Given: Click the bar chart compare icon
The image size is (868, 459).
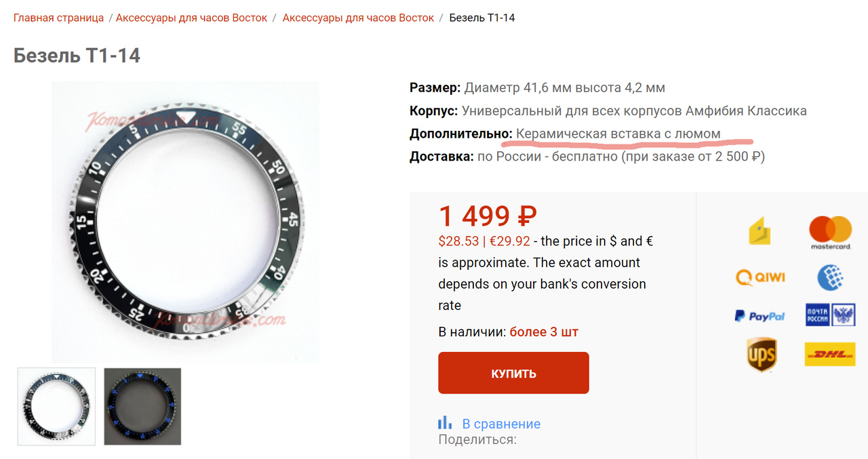Looking at the screenshot, I should (x=445, y=423).
